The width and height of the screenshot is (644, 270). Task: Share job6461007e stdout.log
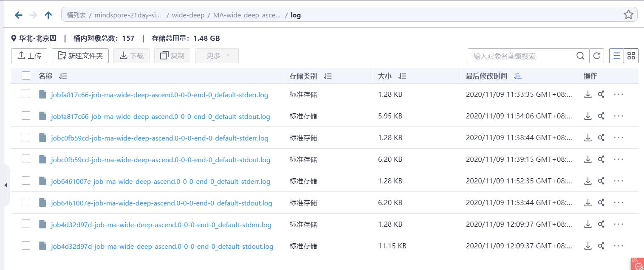coord(601,203)
